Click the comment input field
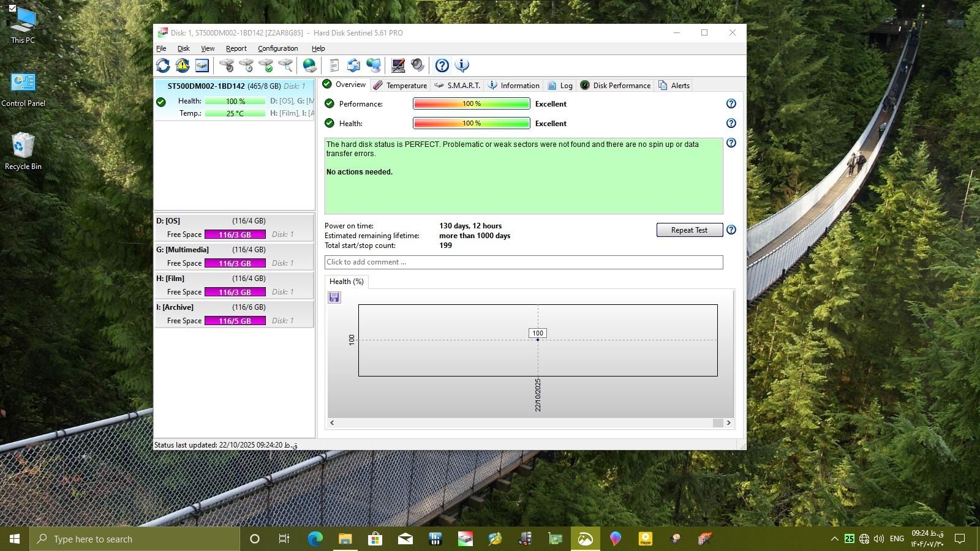 (x=523, y=262)
